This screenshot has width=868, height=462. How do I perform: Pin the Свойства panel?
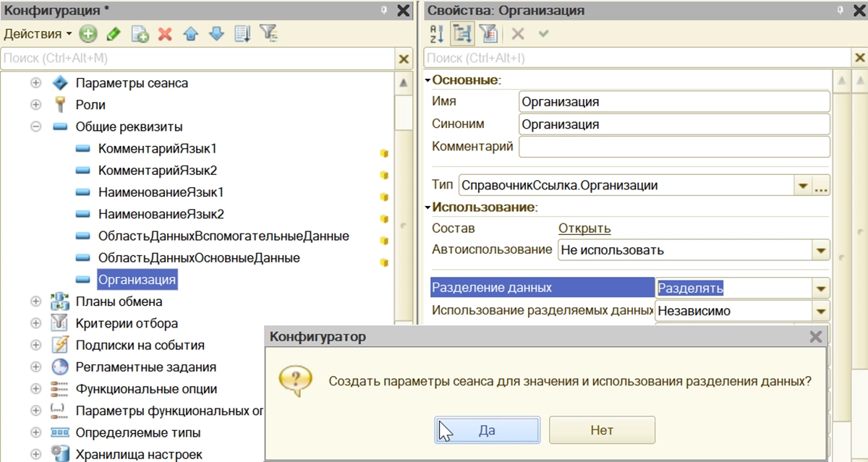840,10
